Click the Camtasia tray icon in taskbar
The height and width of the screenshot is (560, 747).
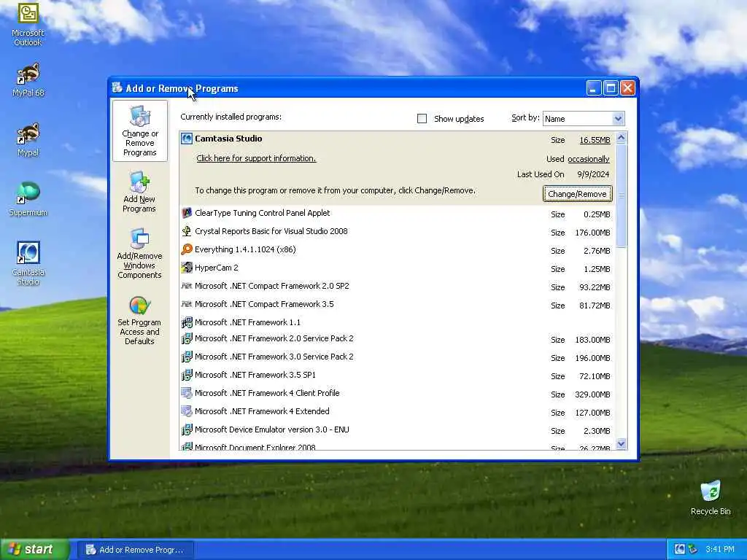tap(680, 549)
